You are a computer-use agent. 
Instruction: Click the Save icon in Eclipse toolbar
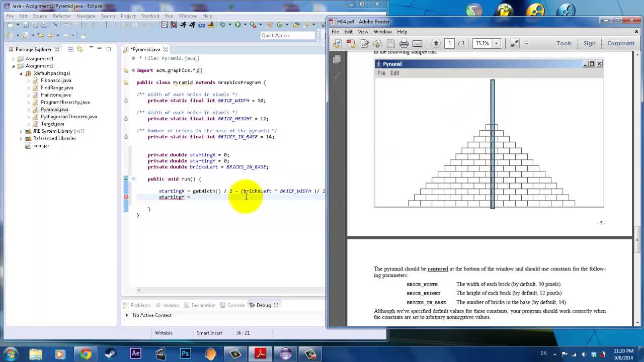tap(26, 25)
